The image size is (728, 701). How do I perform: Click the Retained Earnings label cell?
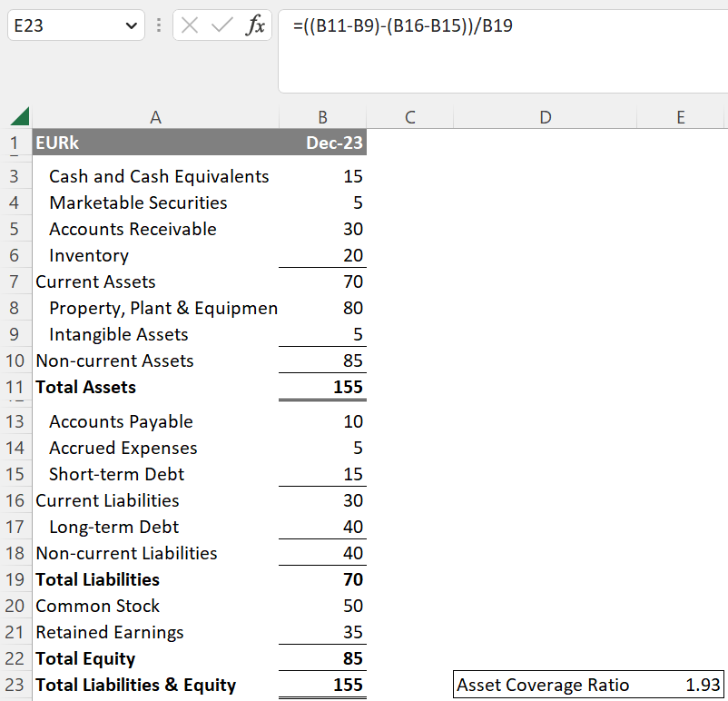155,632
